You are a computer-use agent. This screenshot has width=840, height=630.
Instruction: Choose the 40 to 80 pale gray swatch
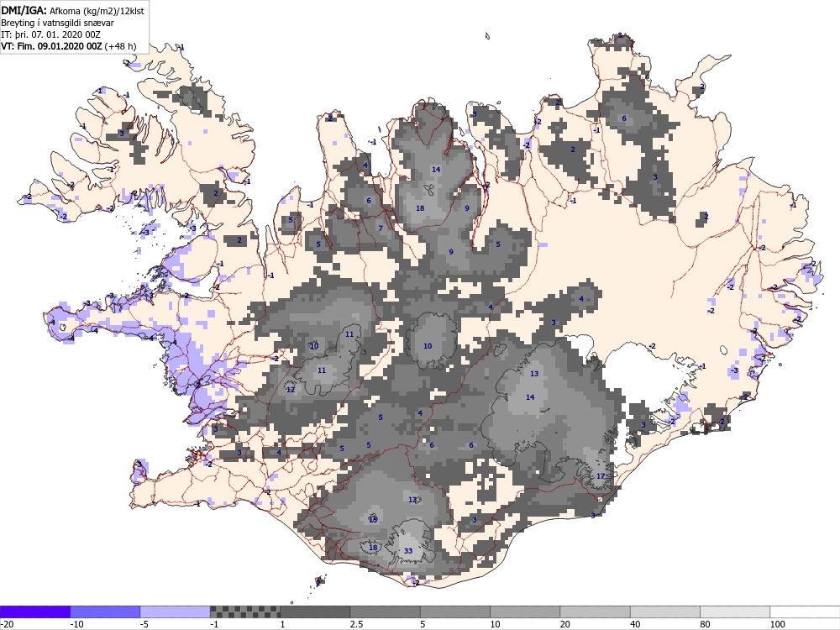tap(665, 612)
